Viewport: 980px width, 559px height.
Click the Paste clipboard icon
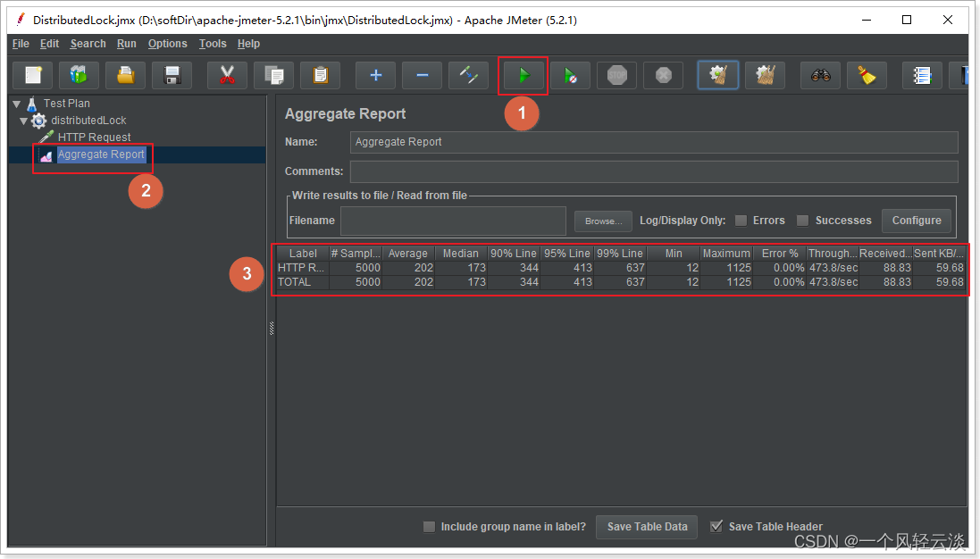(320, 76)
